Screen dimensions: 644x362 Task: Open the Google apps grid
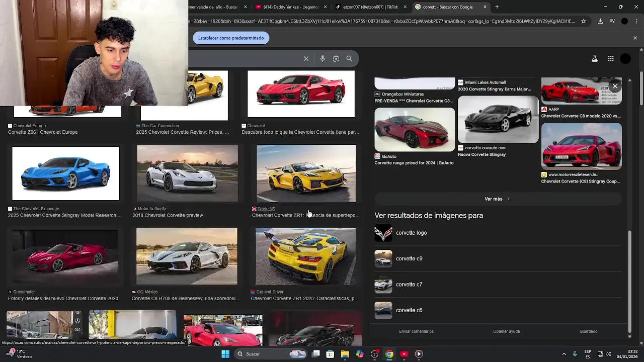coord(610,59)
